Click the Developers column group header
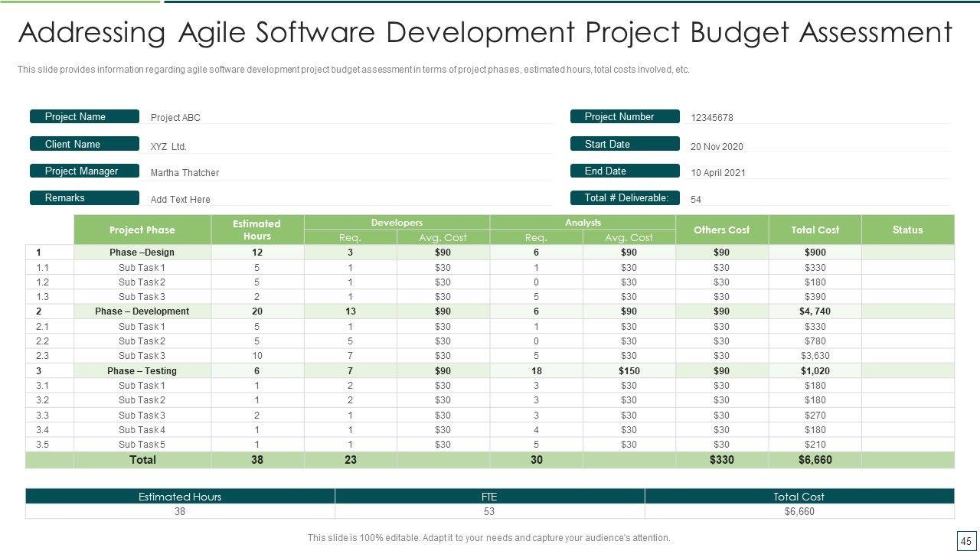The width and height of the screenshot is (980, 551). pyautogui.click(x=397, y=222)
